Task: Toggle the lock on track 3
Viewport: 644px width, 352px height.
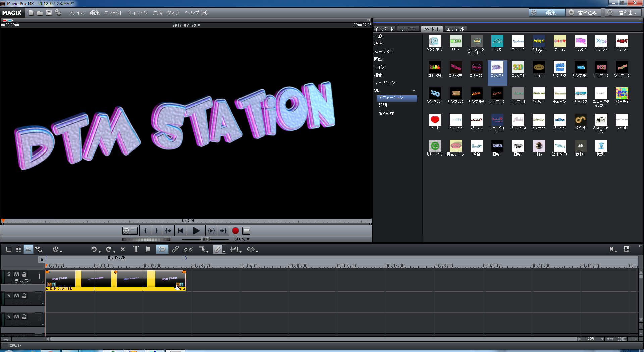Action: click(24, 317)
